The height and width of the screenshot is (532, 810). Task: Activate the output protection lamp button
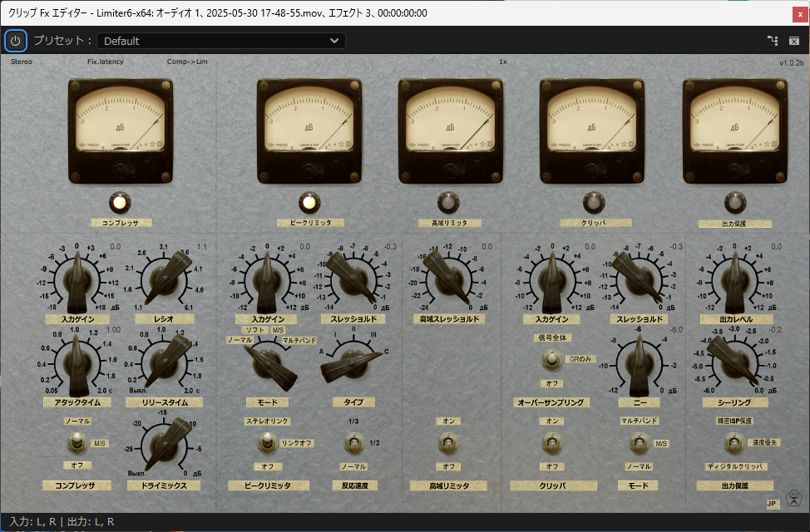pyautogui.click(x=734, y=202)
